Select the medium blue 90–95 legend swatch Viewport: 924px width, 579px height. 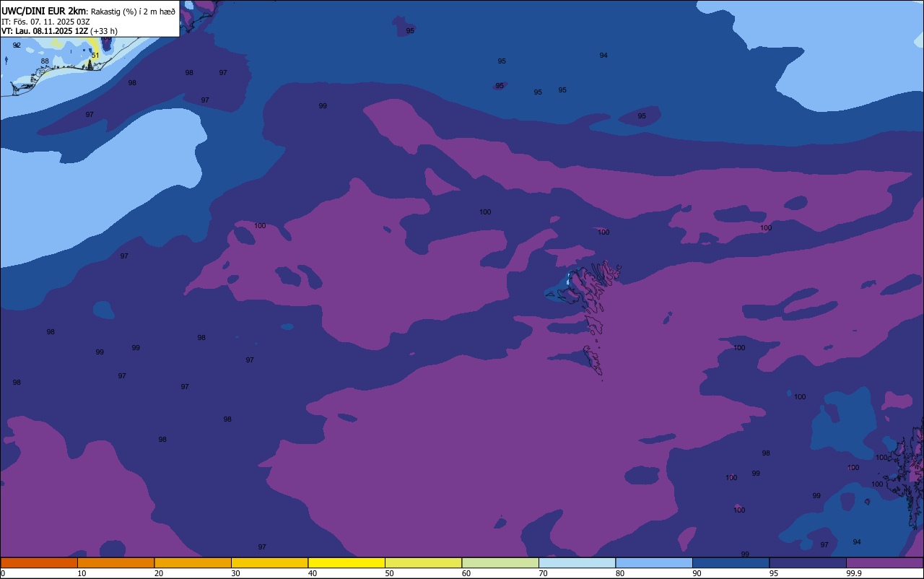coord(731,562)
